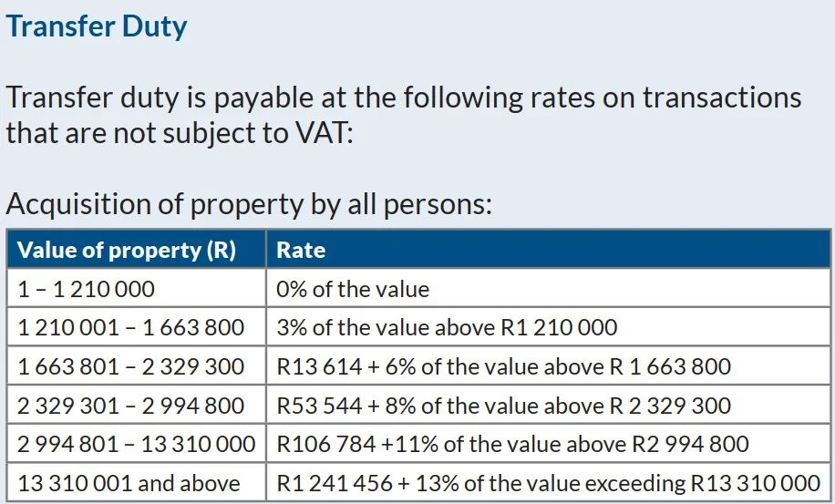Click the 'R1 241 456 + 13%' rate cell

point(548,483)
